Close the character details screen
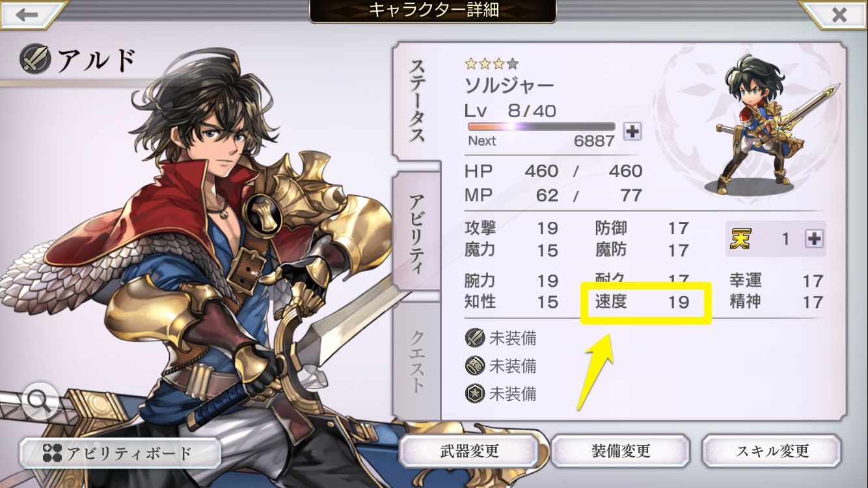This screenshot has width=868, height=488. 839,14
